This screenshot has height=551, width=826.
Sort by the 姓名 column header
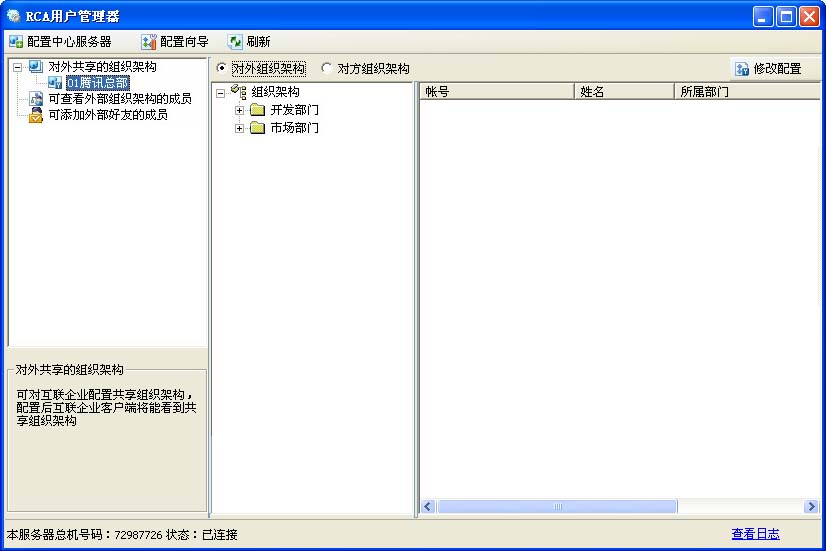coord(624,91)
